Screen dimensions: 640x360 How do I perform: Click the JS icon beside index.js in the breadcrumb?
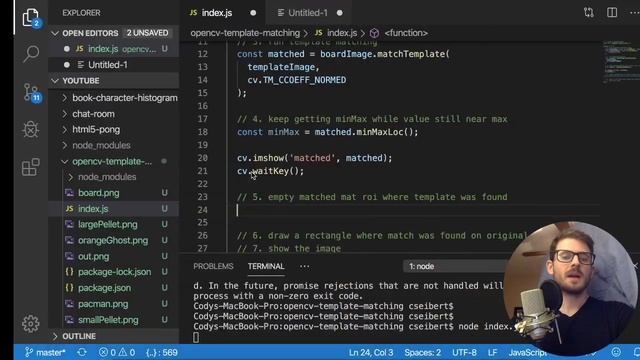pos(319,33)
